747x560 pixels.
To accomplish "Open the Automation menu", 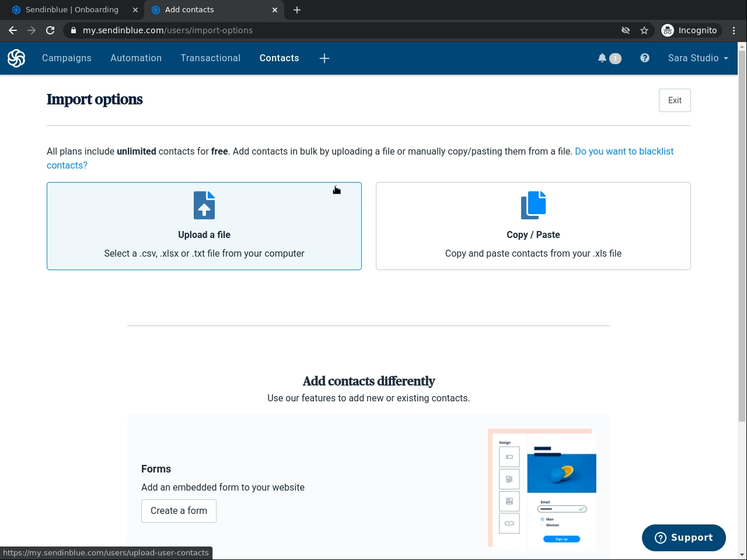I will tap(136, 58).
